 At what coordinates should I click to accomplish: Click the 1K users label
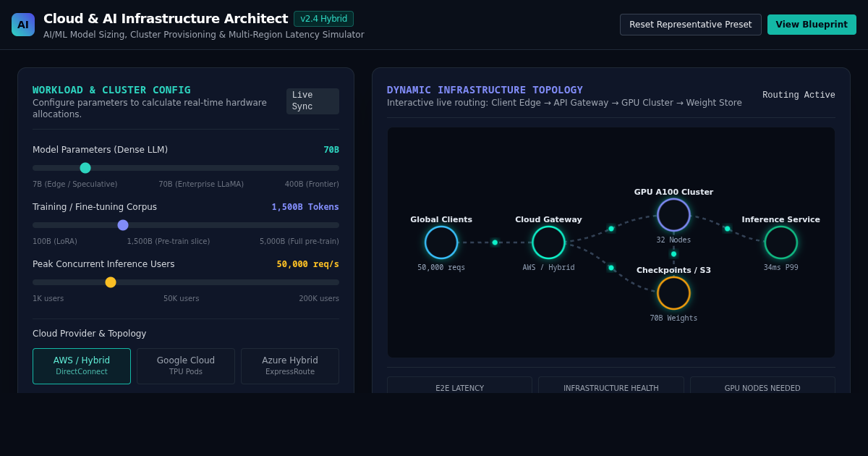pyautogui.click(x=48, y=299)
